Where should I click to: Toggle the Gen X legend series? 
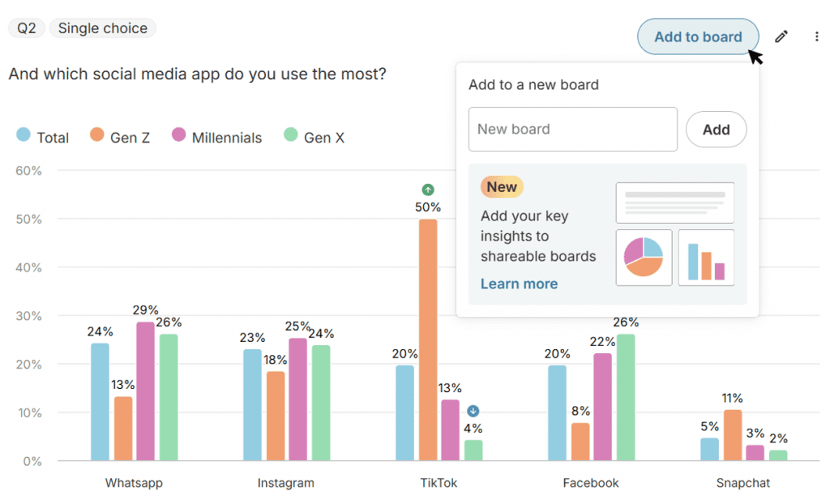point(314,137)
